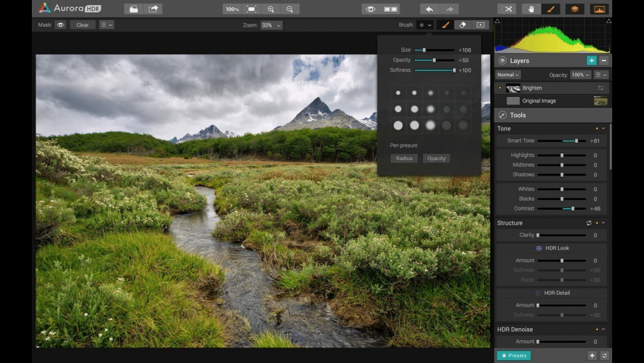Open the layers stack icon in top toolbar
Viewport: 644px width, 363px height.
574,9
